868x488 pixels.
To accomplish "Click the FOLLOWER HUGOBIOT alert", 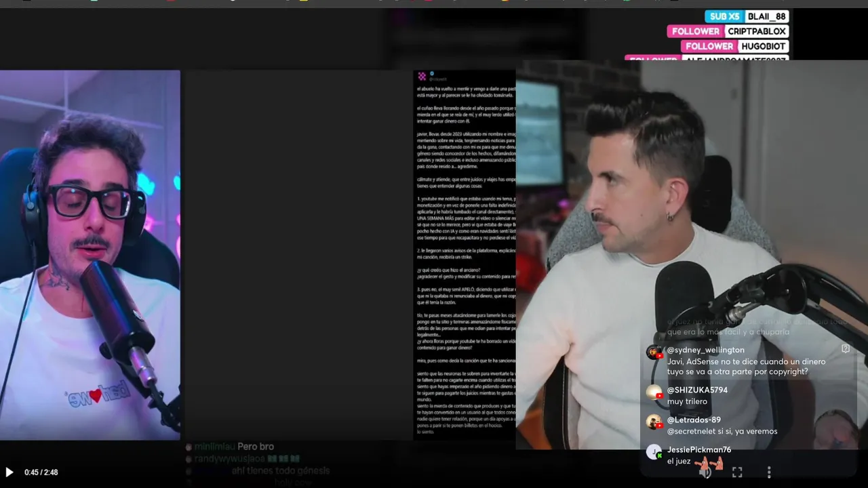I will 734,46.
